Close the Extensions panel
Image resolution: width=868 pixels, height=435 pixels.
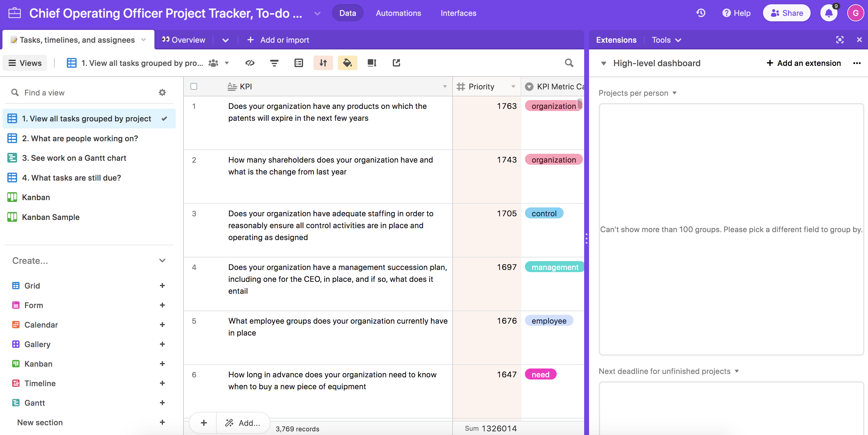[x=859, y=40]
